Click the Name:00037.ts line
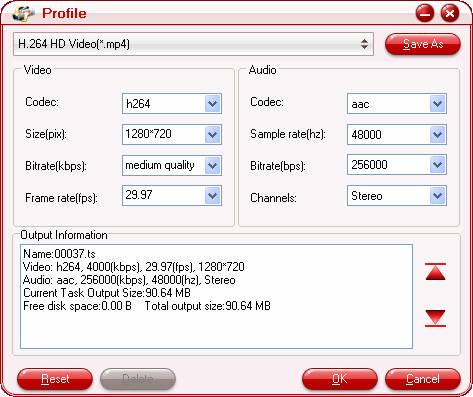This screenshot has height=397, width=473. [x=59, y=254]
